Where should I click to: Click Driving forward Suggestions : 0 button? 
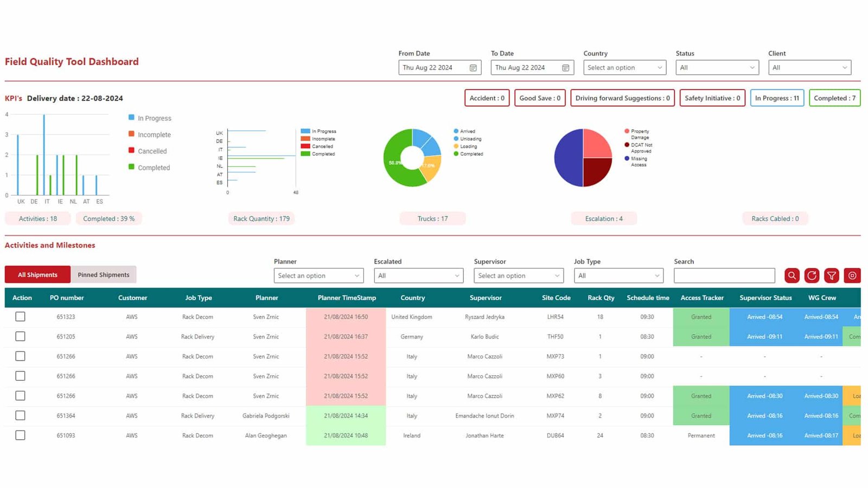pyautogui.click(x=623, y=98)
